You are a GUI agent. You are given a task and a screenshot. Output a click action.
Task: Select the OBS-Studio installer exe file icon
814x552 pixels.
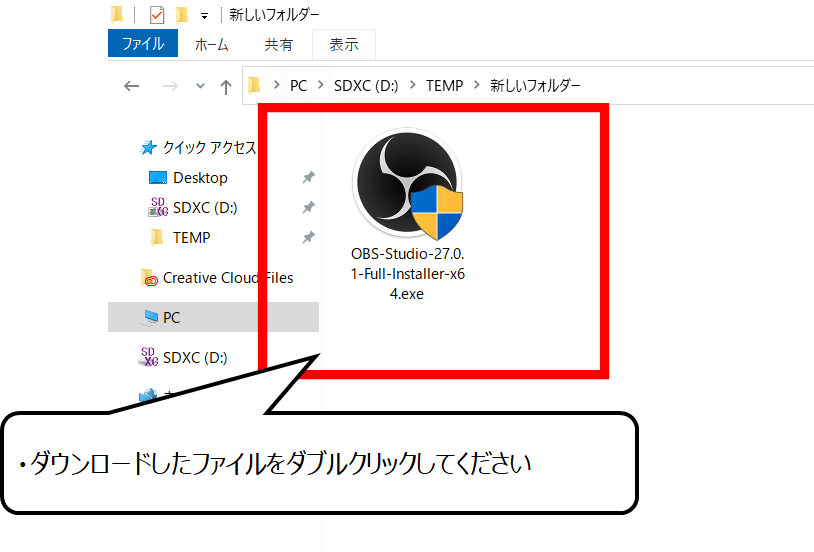pos(408,184)
